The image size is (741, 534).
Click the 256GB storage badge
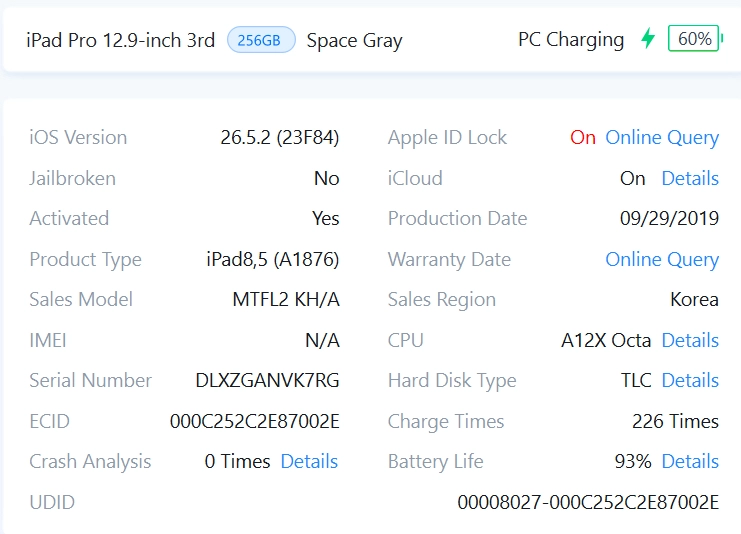pyautogui.click(x=261, y=40)
